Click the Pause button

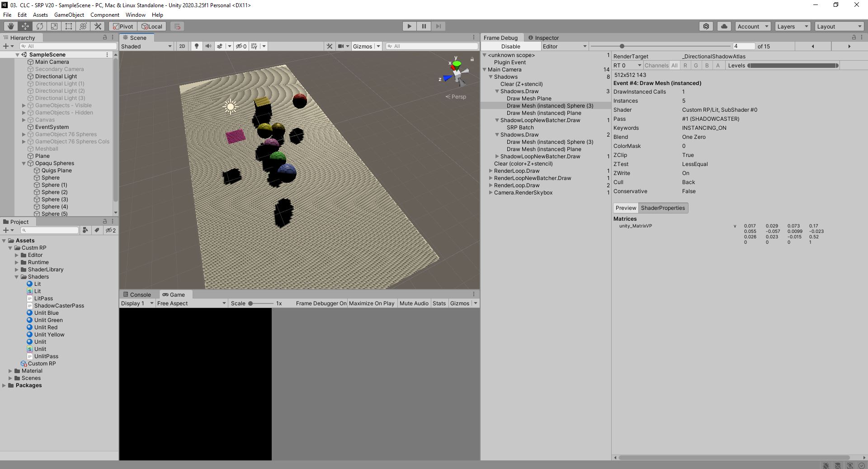[424, 26]
